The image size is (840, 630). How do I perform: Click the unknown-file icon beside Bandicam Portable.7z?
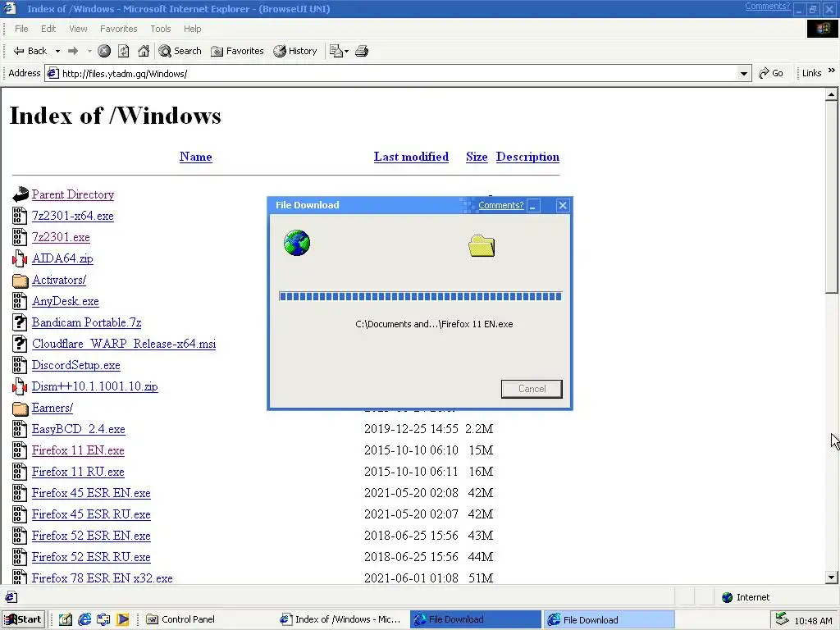tap(20, 322)
